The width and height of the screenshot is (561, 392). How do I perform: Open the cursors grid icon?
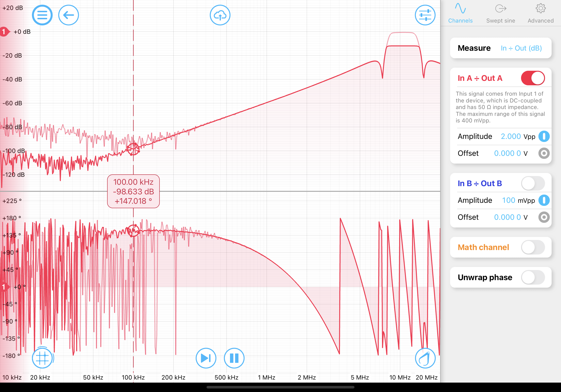coord(42,358)
